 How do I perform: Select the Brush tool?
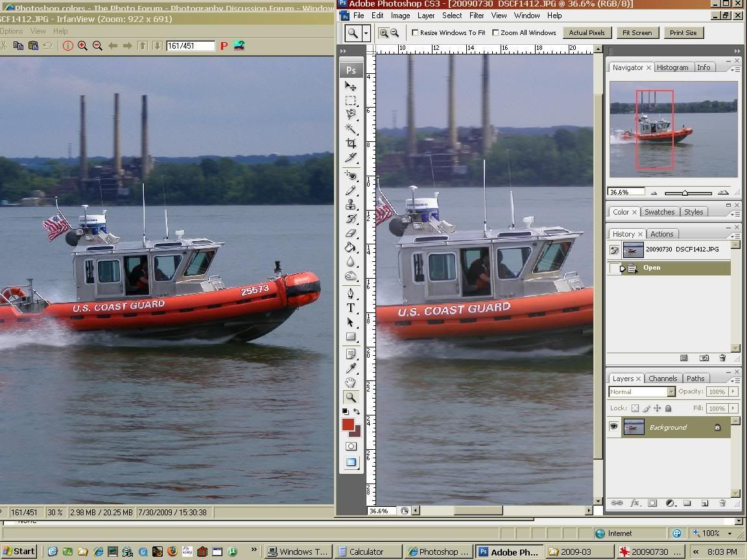click(x=351, y=191)
